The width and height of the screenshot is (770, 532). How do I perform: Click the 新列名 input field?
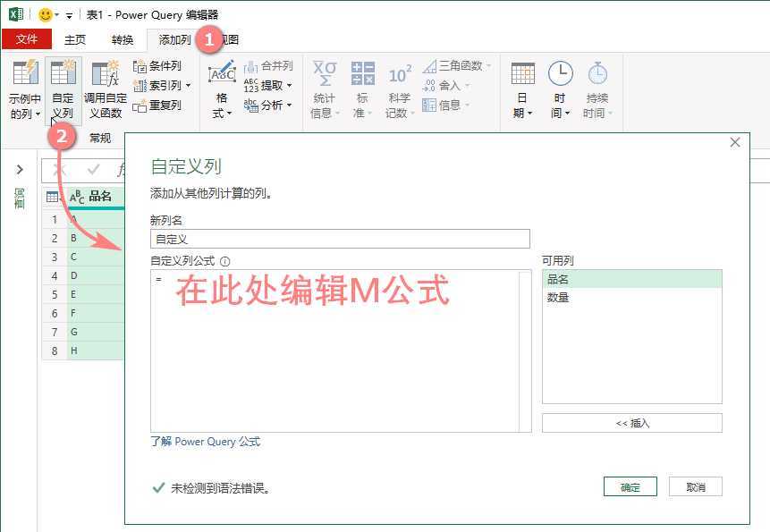338,239
